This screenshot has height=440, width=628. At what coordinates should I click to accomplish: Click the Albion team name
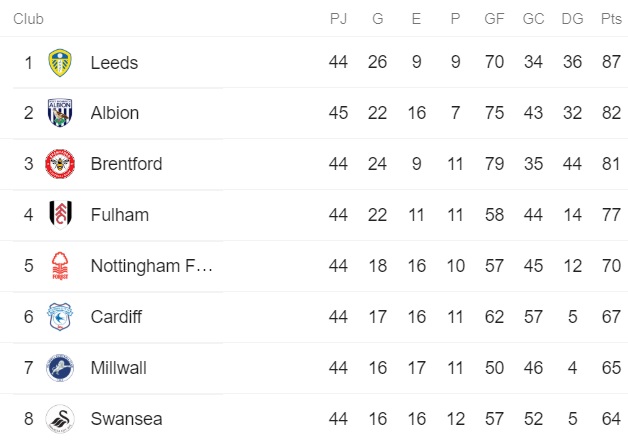114,113
